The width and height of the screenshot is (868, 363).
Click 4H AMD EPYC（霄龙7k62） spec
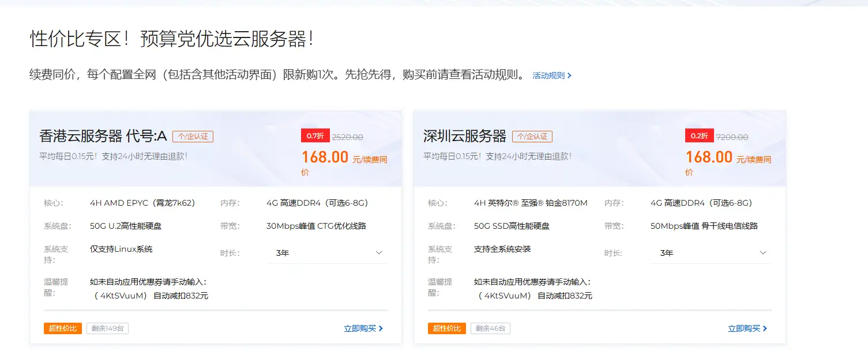click(x=142, y=203)
